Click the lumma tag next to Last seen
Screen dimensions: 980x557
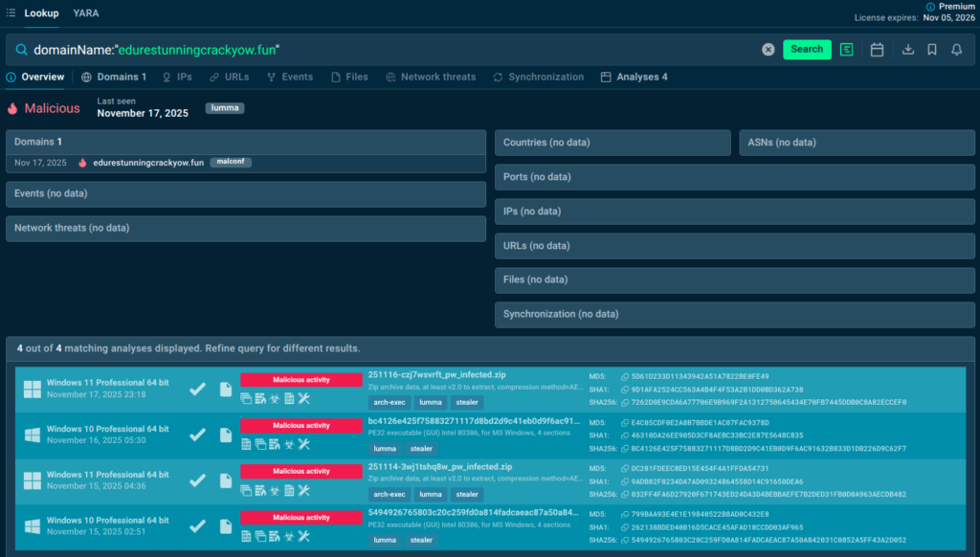pyautogui.click(x=224, y=108)
